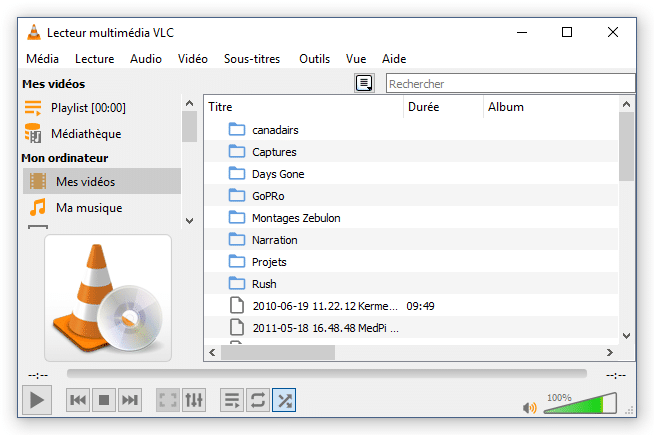Open the Outils menu

coord(314,59)
